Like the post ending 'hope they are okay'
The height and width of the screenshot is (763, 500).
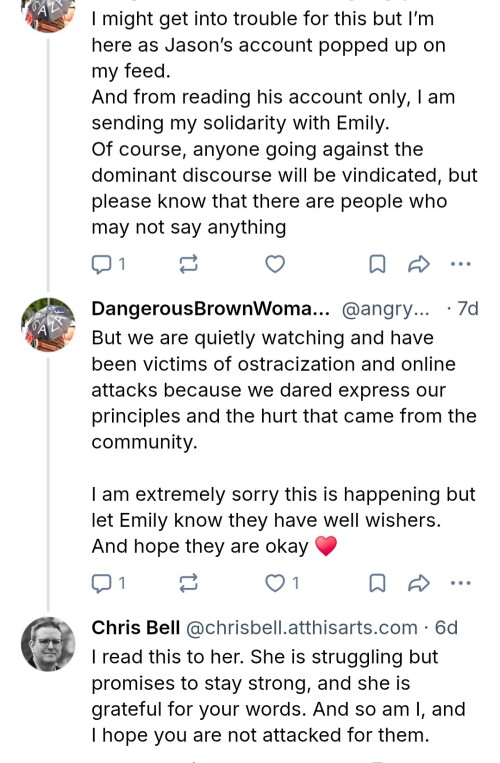tap(282, 582)
